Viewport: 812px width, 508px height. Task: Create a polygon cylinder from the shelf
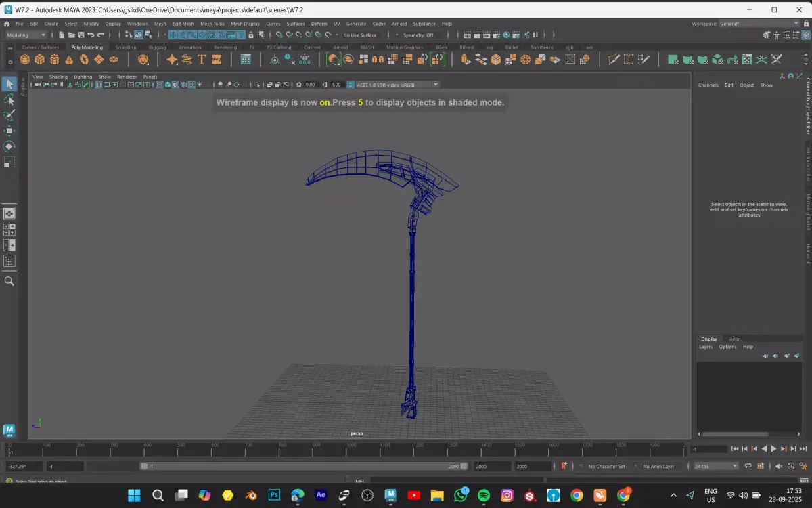tap(54, 60)
